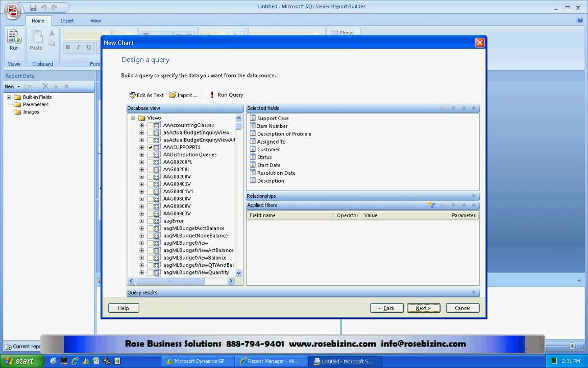Click the Help button in dialog
The height and width of the screenshot is (368, 588).
(x=124, y=308)
